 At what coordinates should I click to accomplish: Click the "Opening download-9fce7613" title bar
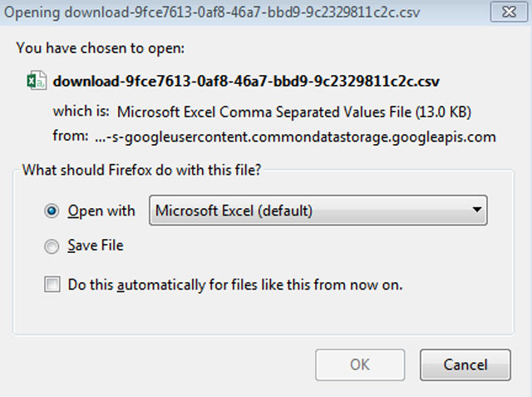pyautogui.click(x=212, y=12)
